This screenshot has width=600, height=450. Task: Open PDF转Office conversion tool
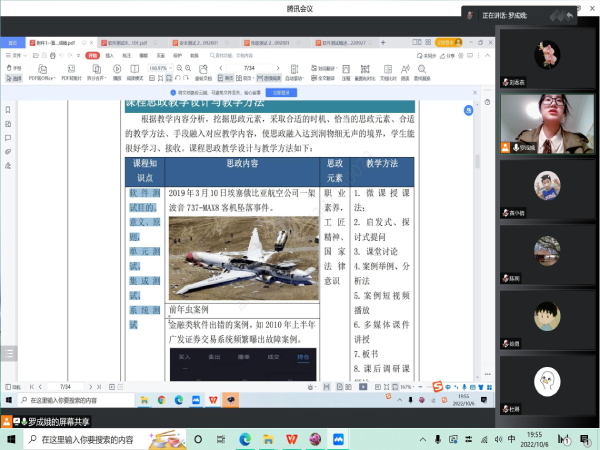pos(40,72)
